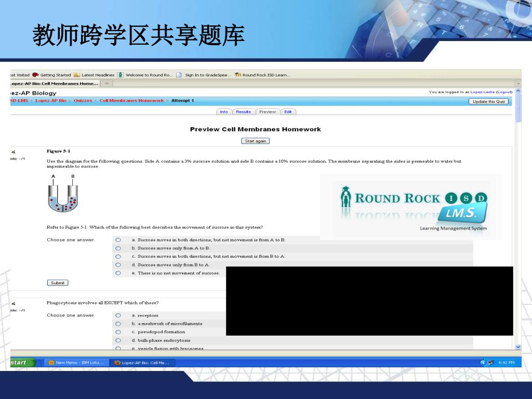This screenshot has width=532, height=399.
Task: Switch to the Preview tab
Action: pyautogui.click(x=268, y=112)
